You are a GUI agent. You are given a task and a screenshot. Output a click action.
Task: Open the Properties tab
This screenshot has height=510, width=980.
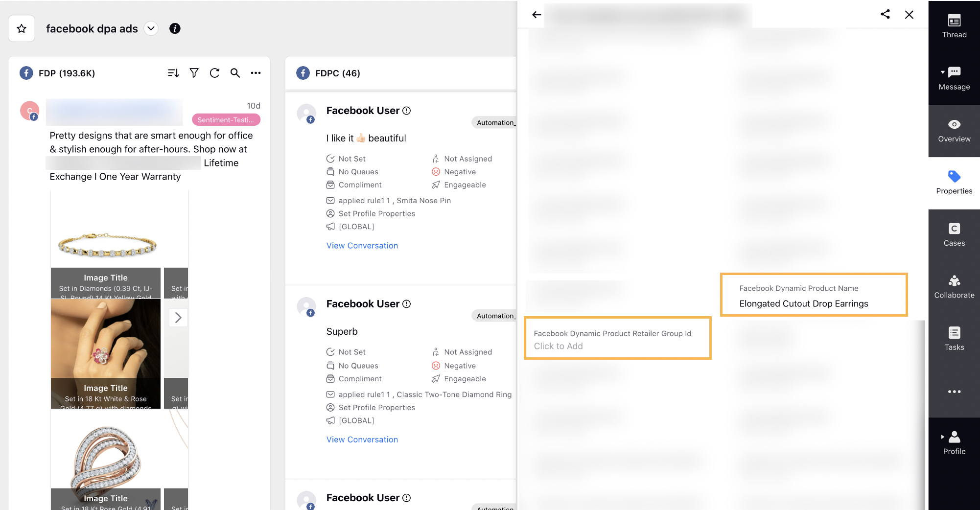[954, 183]
